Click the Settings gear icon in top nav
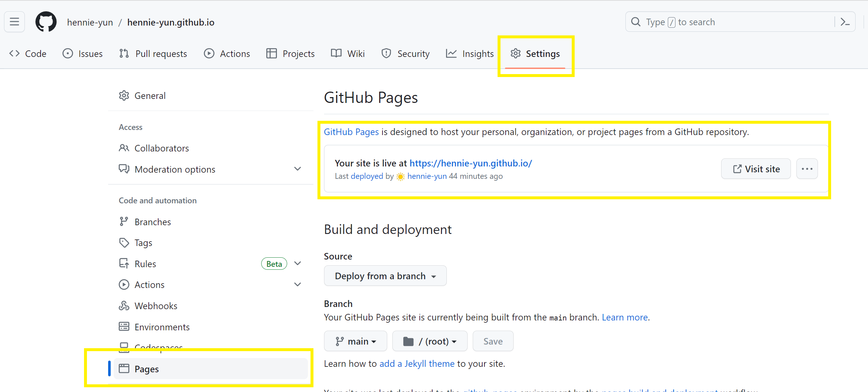This screenshot has width=868, height=392. (x=515, y=54)
